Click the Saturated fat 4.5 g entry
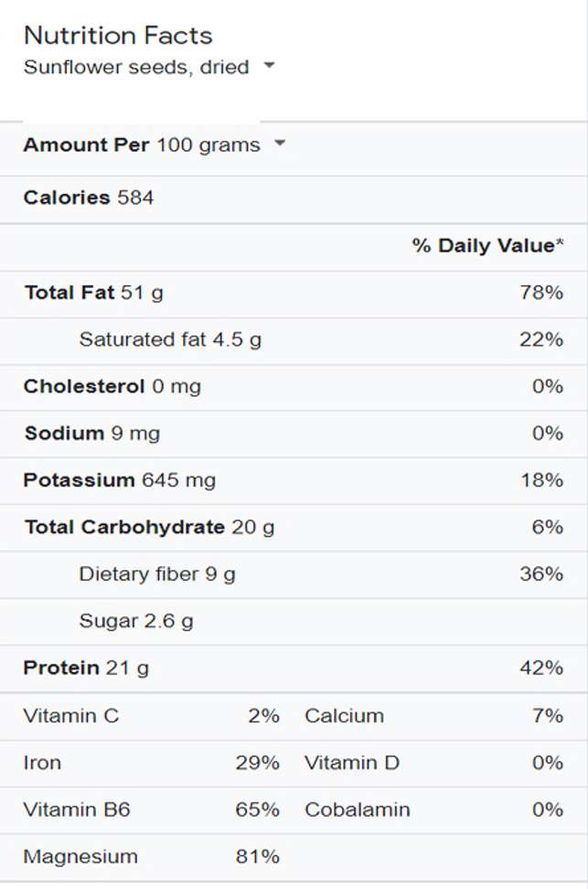The height and width of the screenshot is (889, 588). pos(170,340)
